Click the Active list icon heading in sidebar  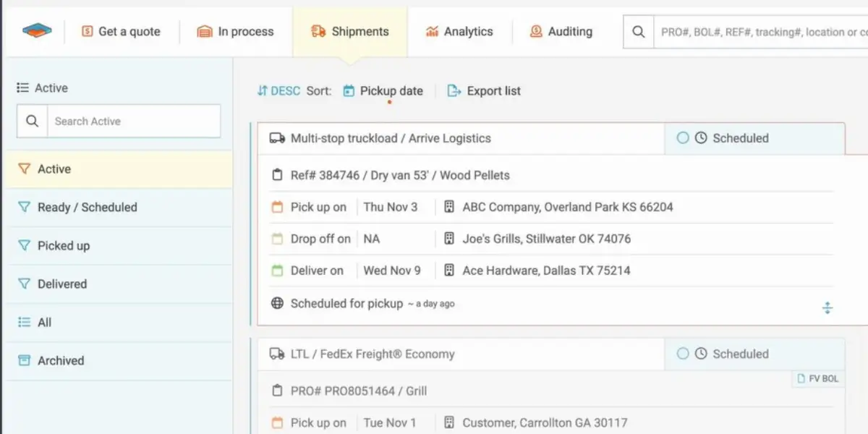point(24,88)
